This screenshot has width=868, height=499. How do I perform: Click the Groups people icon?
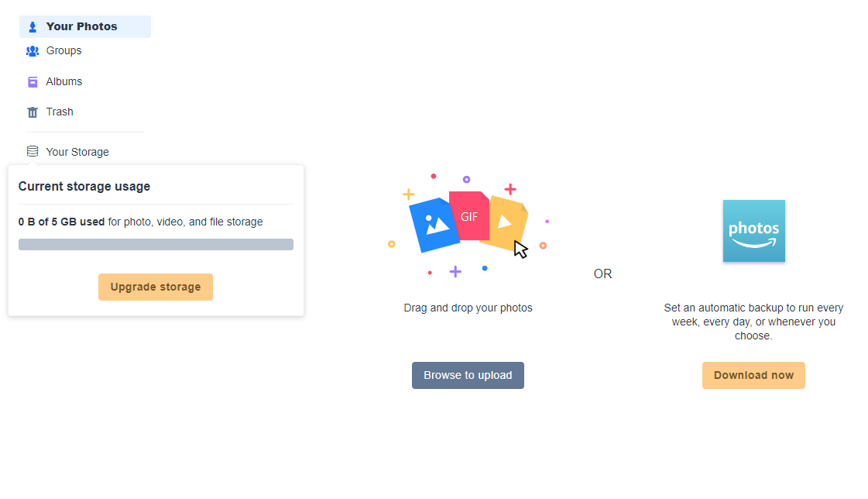coord(33,51)
